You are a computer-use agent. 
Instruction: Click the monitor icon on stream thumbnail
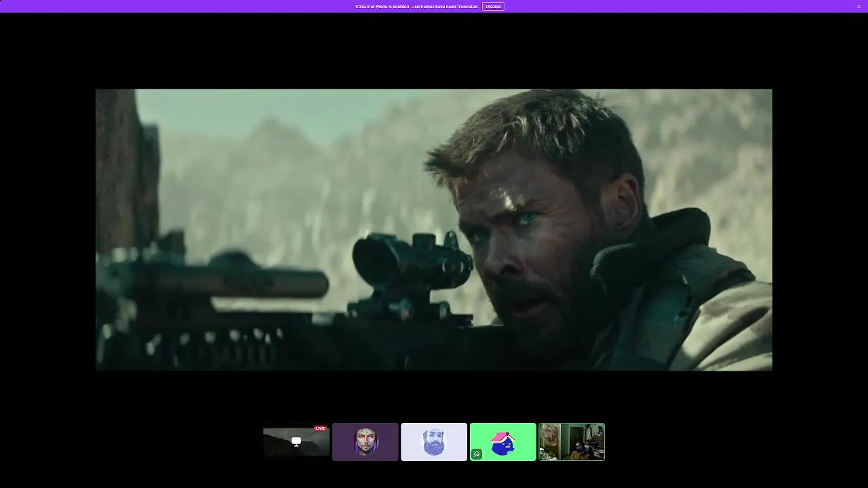(296, 442)
